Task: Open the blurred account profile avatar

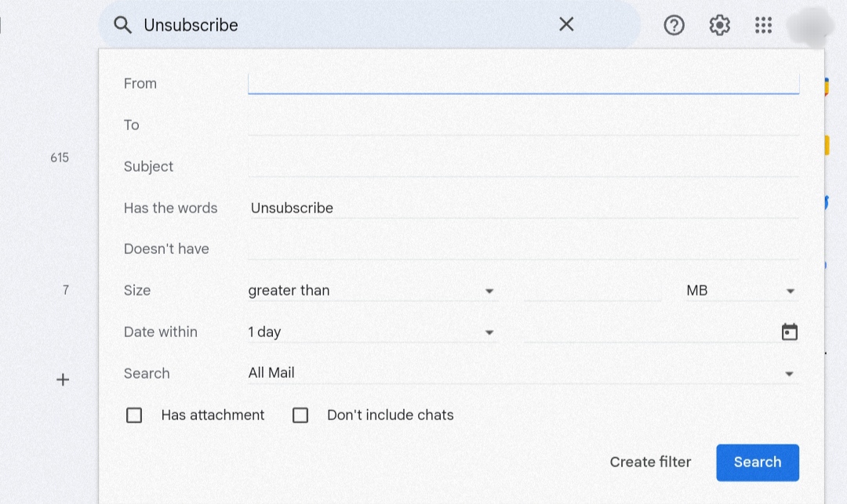Action: [x=808, y=25]
